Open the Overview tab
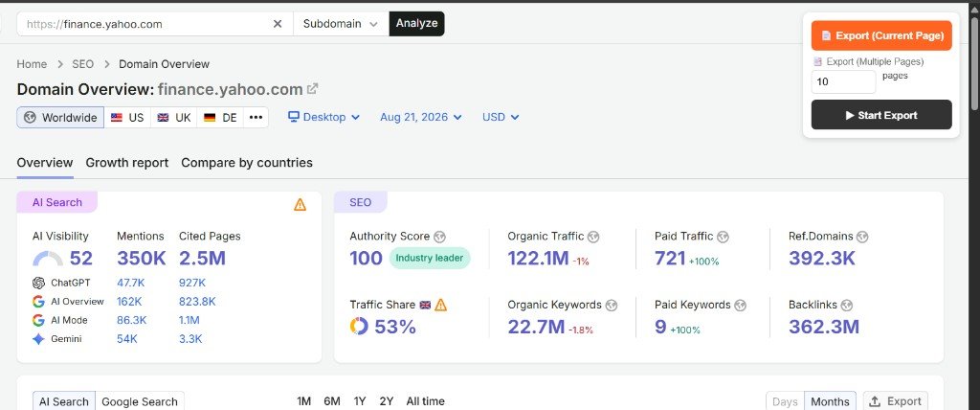The image size is (980, 410). point(45,163)
